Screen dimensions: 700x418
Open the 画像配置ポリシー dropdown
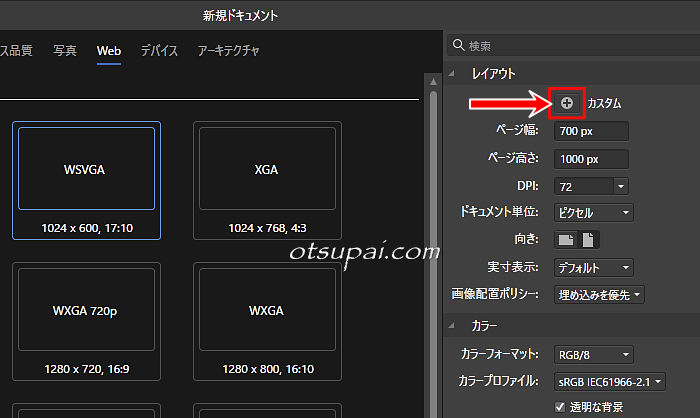click(x=599, y=294)
